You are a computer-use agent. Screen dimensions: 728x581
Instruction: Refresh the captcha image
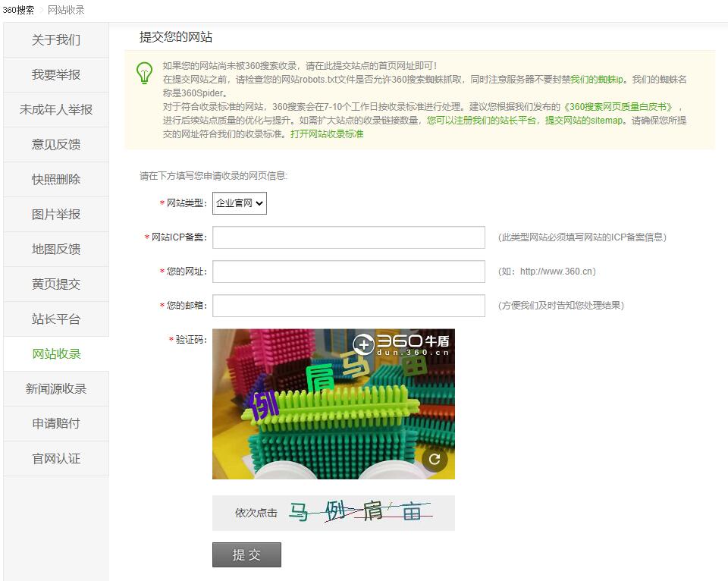[434, 459]
